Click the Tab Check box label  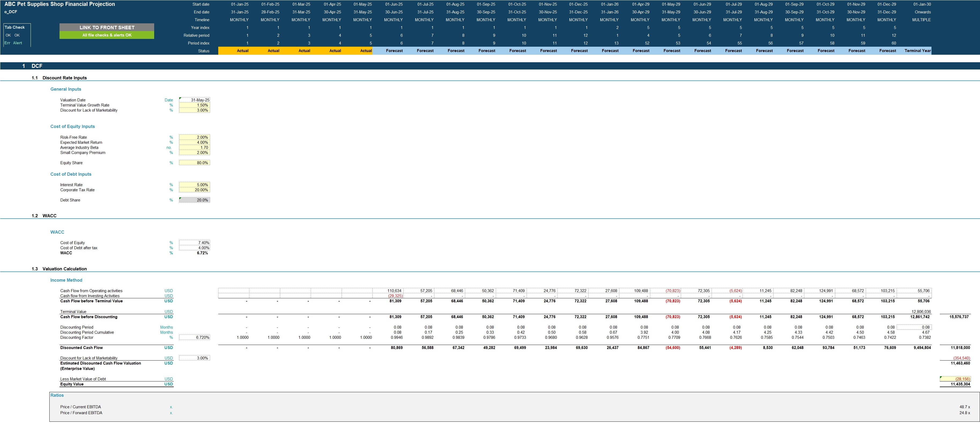pos(14,27)
